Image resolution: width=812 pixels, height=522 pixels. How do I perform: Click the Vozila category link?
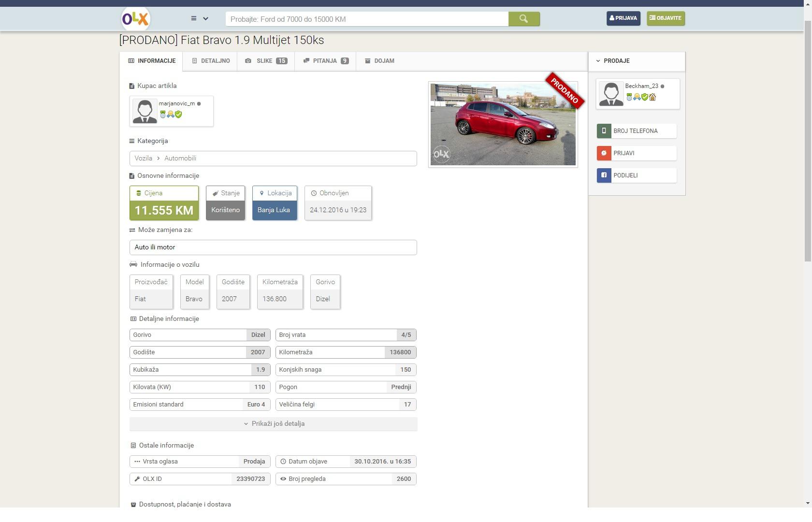click(x=144, y=159)
